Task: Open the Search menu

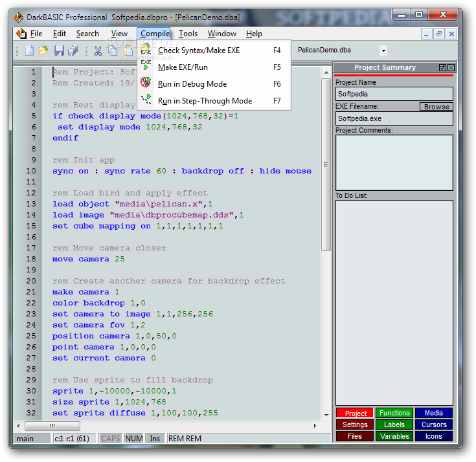Action: click(x=87, y=34)
